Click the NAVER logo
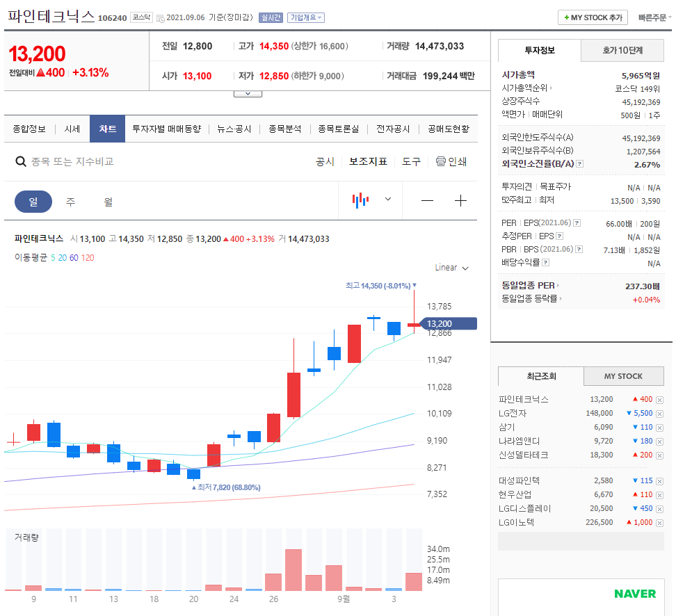 [634, 594]
